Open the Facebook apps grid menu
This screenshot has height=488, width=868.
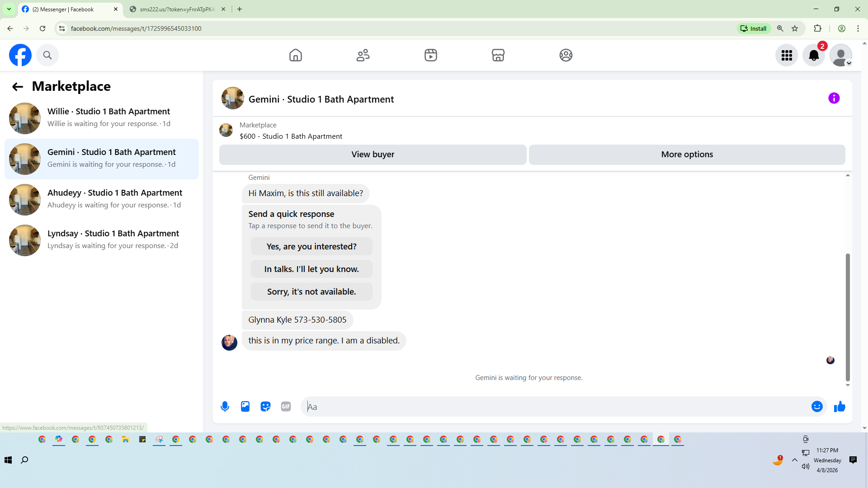click(x=787, y=55)
